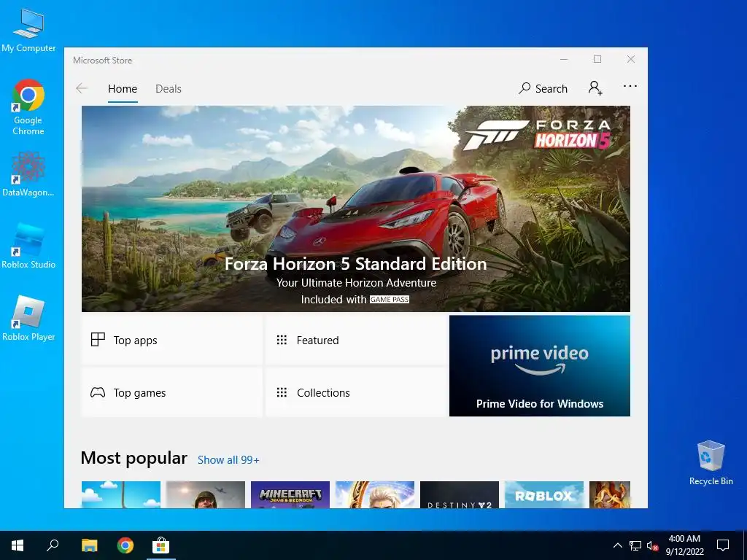Open the Featured tile

355,340
